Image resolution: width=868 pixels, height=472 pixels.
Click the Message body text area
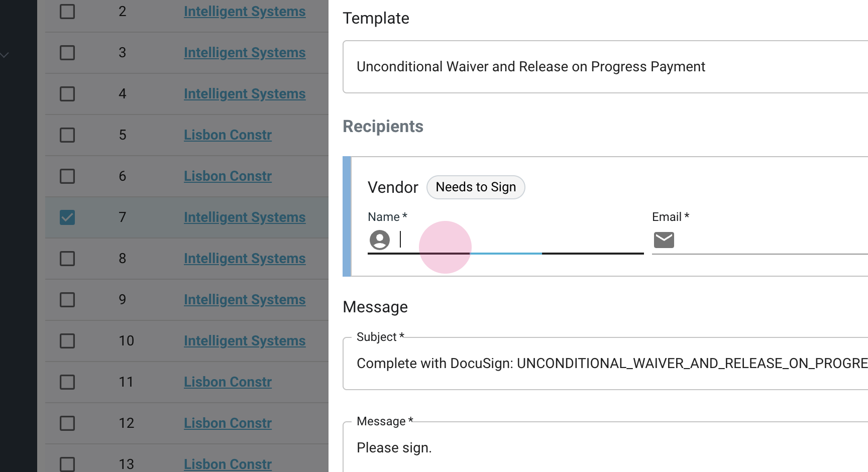tap(603, 448)
